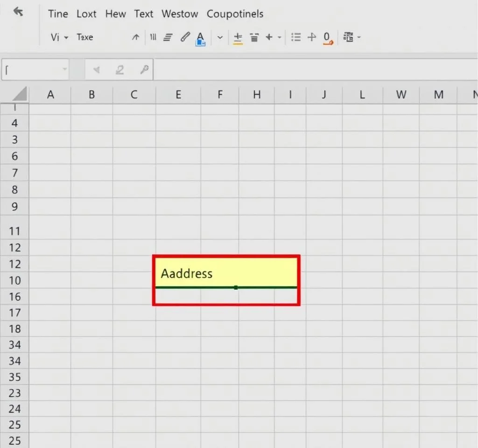Open the Vi dropdown in toolbar

coord(59,37)
